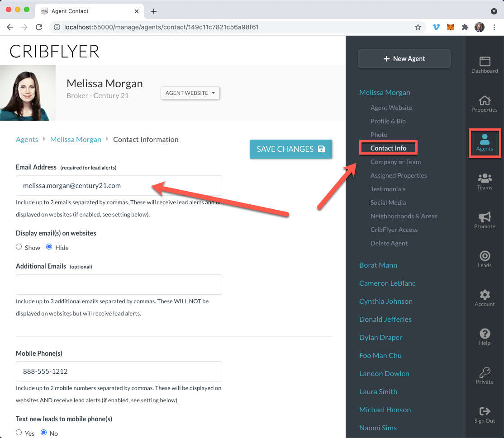Select the Agents sidebar icon
This screenshot has height=438, width=504.
pos(485,142)
